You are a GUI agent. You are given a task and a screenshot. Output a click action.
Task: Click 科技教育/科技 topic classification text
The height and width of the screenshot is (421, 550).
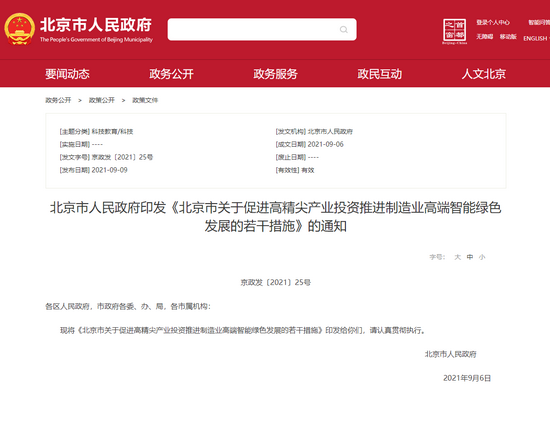tap(113, 132)
